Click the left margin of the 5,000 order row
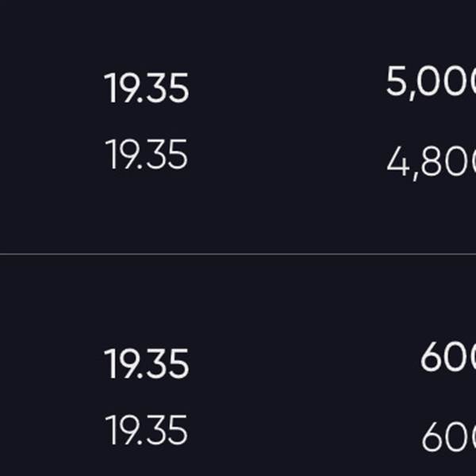 click(51, 86)
